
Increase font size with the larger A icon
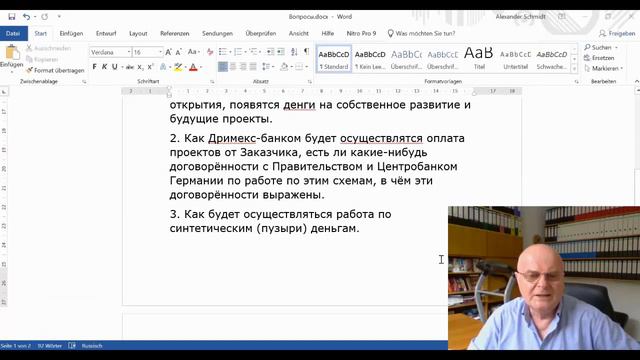(168, 52)
